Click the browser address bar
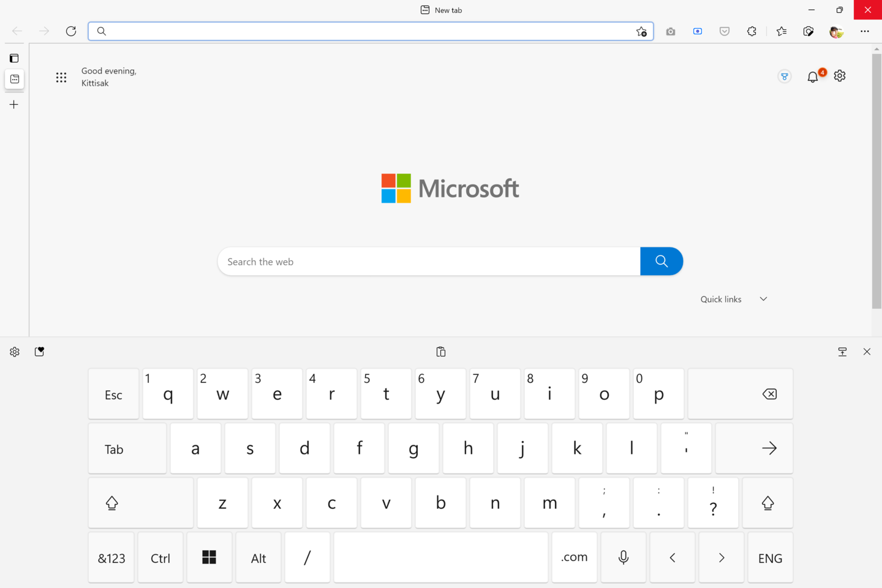The image size is (882, 588). (x=371, y=31)
